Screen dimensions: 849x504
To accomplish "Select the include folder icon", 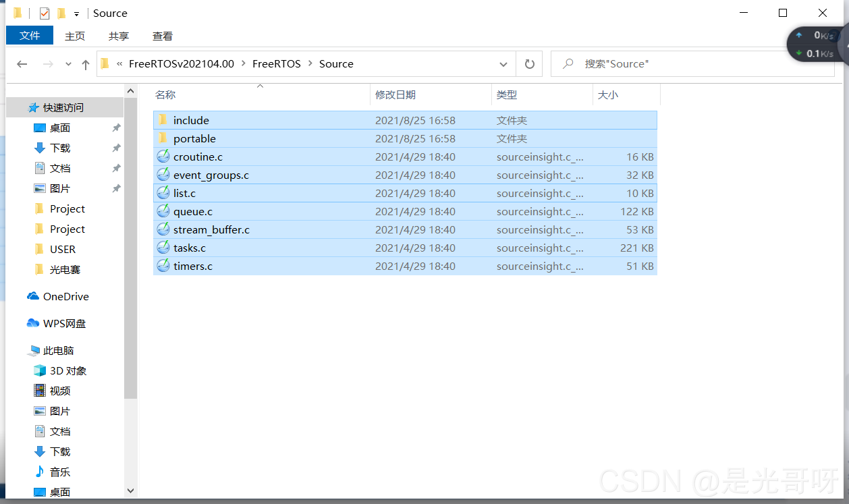I will pyautogui.click(x=163, y=120).
